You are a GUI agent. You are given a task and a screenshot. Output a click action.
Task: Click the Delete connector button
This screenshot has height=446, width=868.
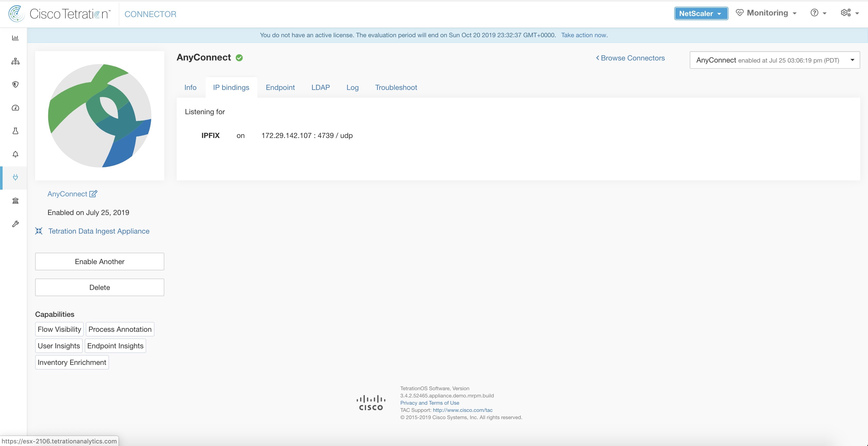(99, 287)
